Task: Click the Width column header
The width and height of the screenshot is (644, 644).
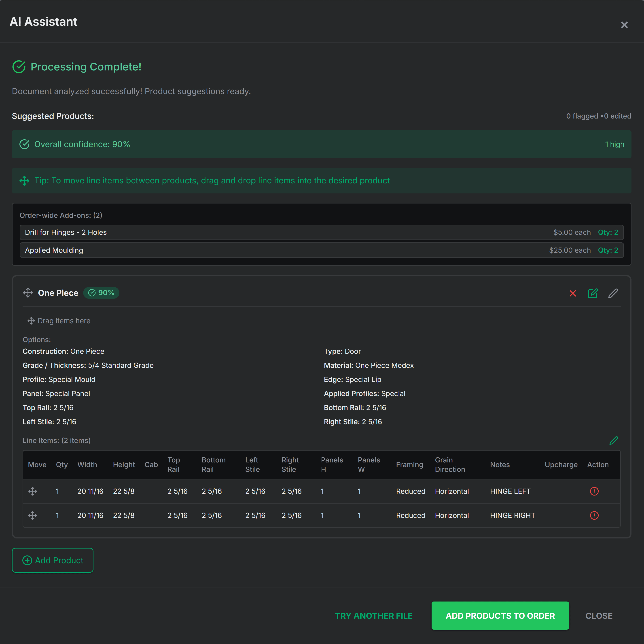Action: point(87,465)
